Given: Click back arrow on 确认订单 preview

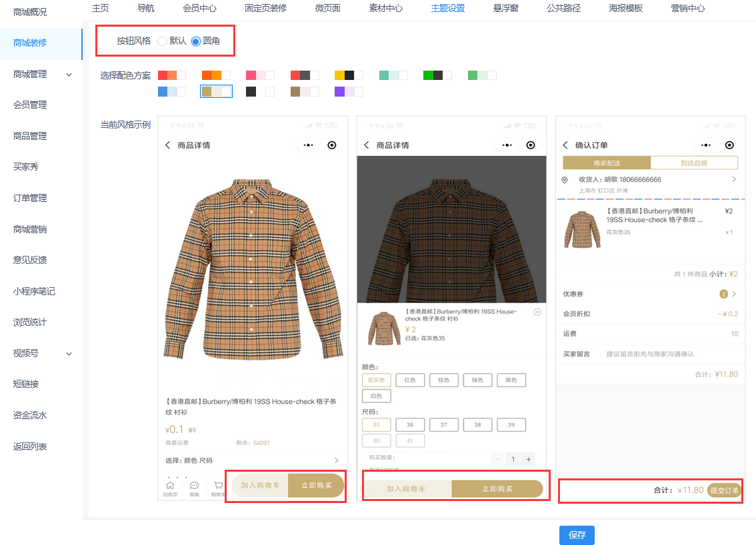Looking at the screenshot, I should [566, 145].
